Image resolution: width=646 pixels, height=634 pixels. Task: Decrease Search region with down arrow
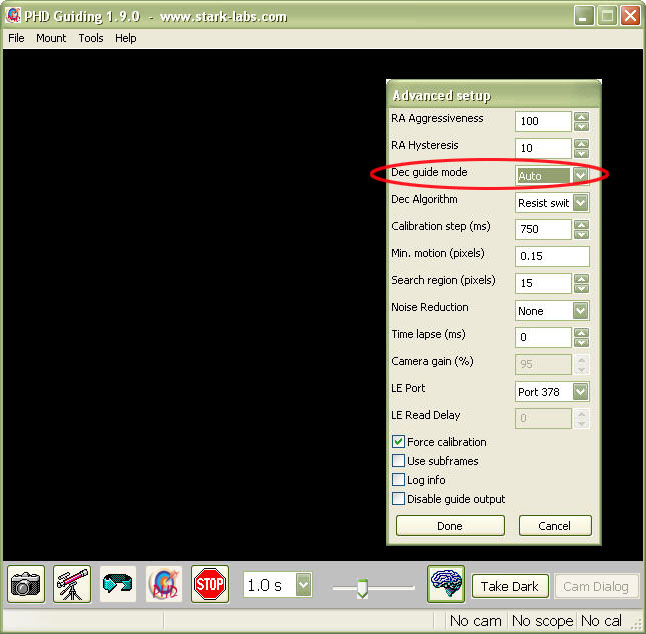pyautogui.click(x=581, y=288)
